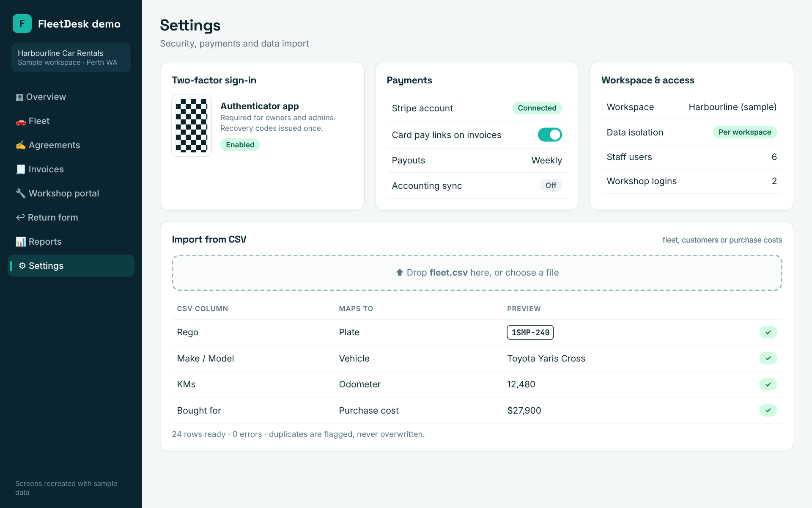812x508 pixels.
Task: Click the fleet.csv drop zone
Action: [x=477, y=273]
